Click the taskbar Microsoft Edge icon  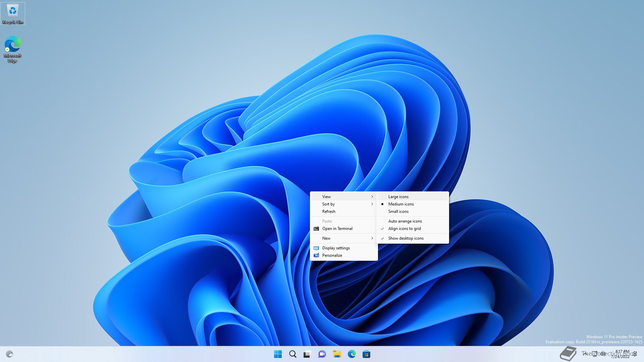352,354
